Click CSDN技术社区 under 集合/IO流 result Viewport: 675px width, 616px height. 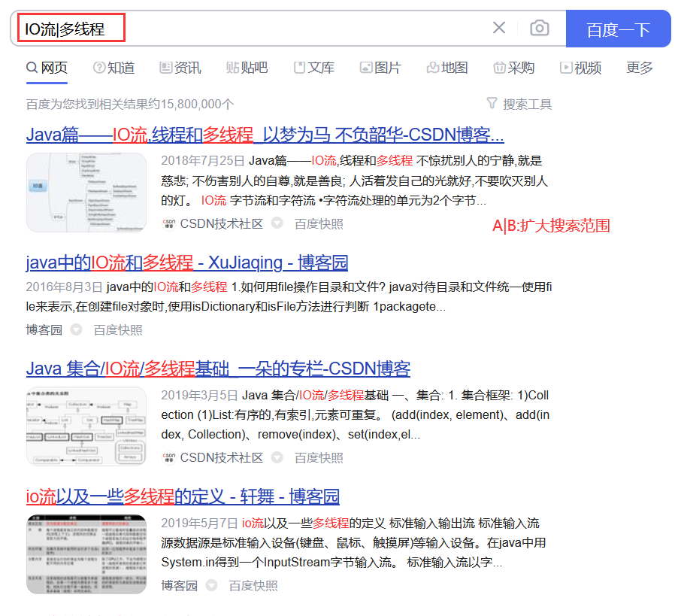click(221, 457)
